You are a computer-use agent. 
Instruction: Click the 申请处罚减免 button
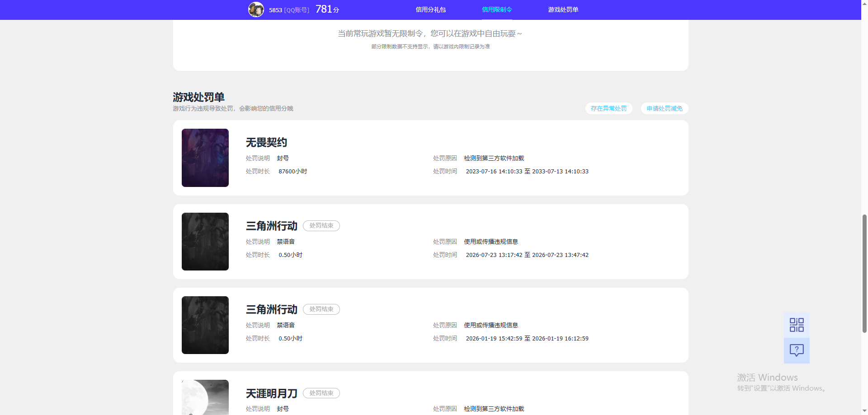point(665,108)
